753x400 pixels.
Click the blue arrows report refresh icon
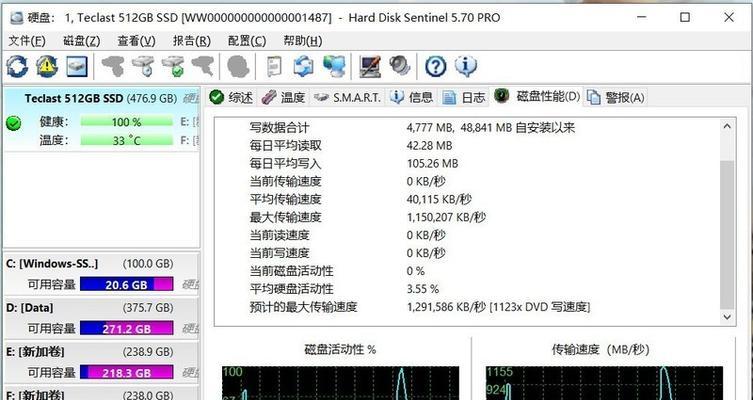(x=304, y=66)
